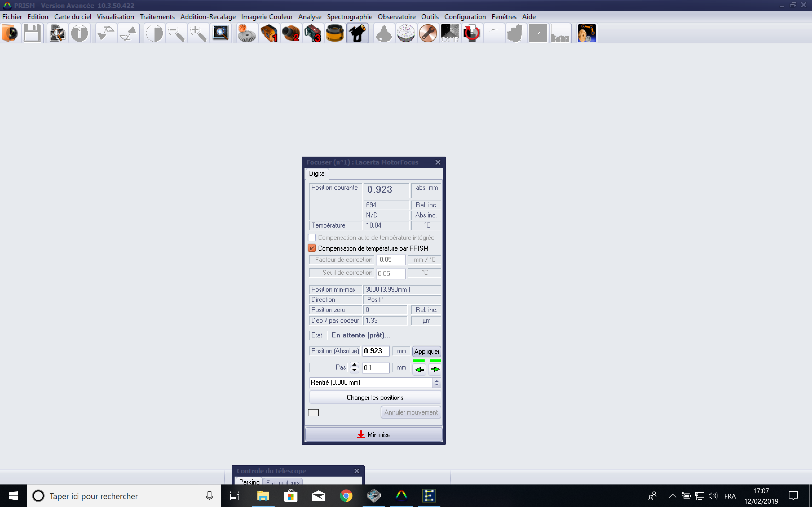Click the sky dome icon in toolbar
This screenshot has height=507, width=812.
(x=406, y=33)
